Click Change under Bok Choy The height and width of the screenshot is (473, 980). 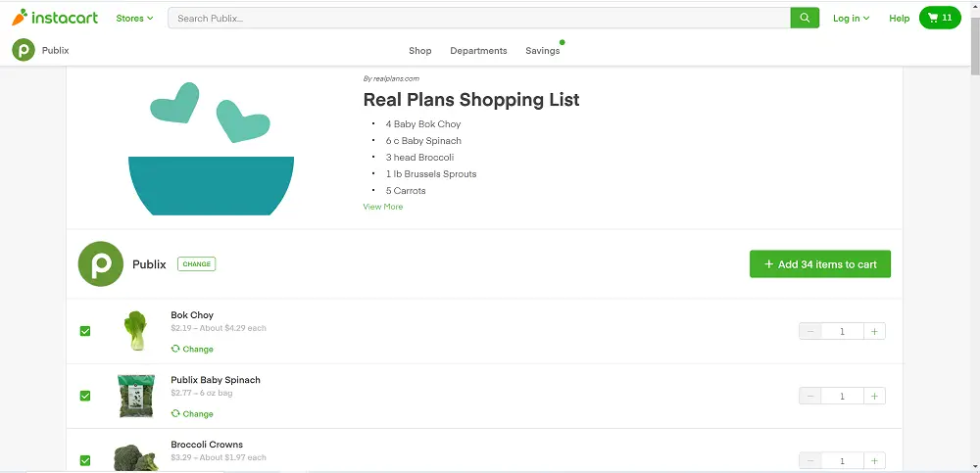pyautogui.click(x=192, y=350)
